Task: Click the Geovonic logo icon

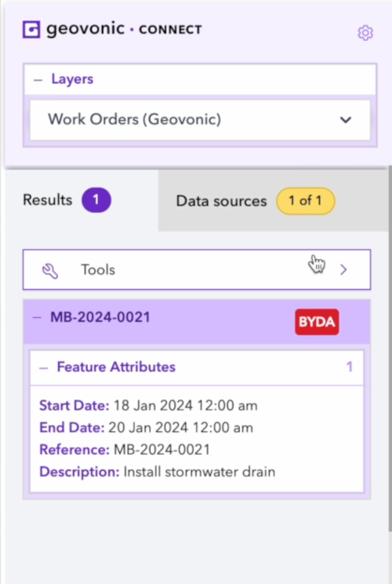Action: coord(31,29)
